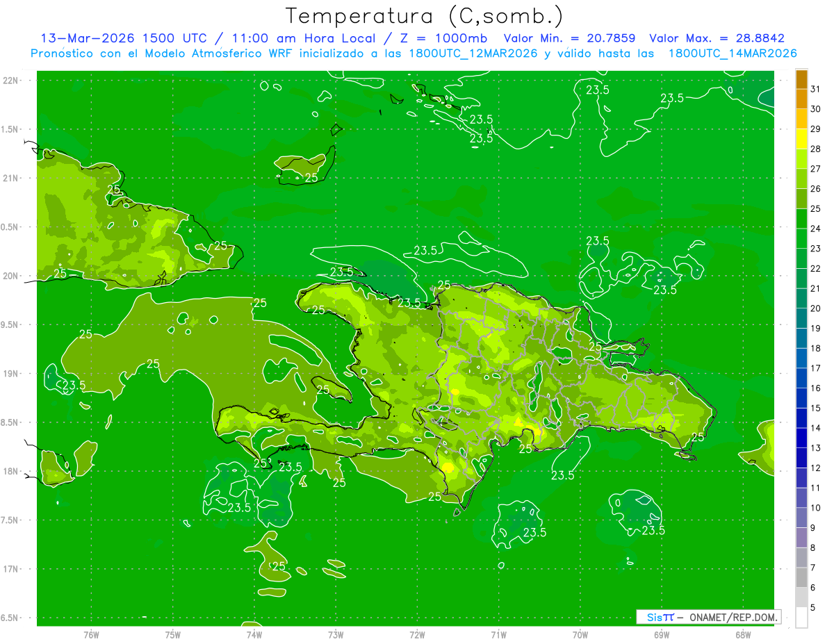Click the '70W' longitude axis label
The height and width of the screenshot is (644, 834).
coord(580,634)
